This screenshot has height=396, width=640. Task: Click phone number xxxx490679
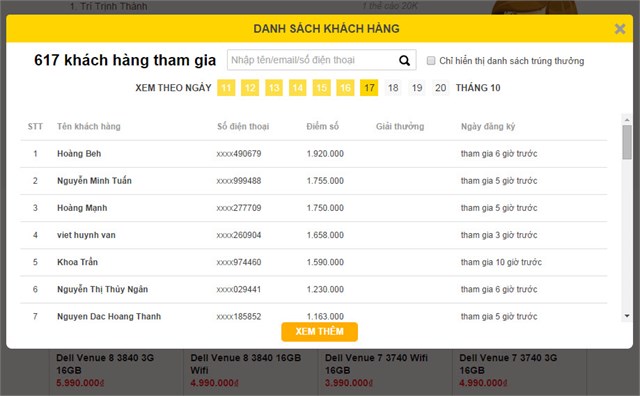pos(239,154)
